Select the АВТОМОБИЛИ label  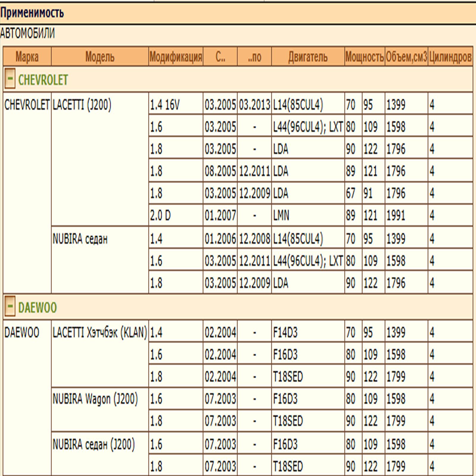[27, 33]
